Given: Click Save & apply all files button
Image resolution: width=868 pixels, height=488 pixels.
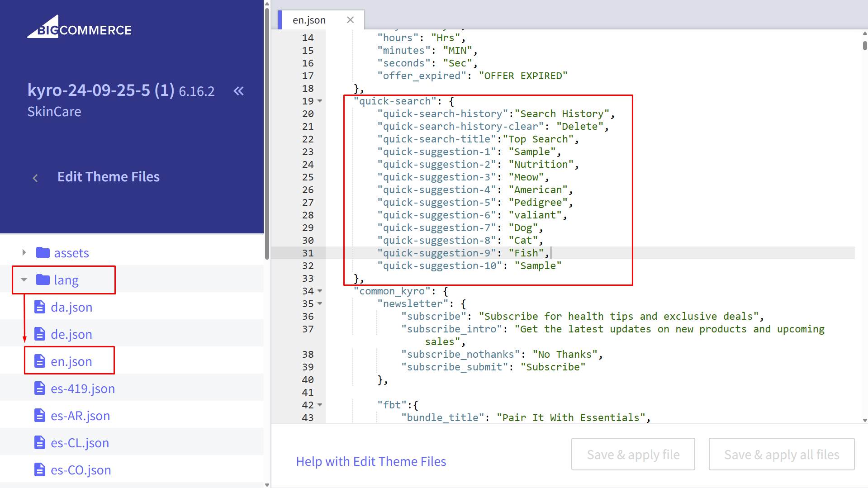Looking at the screenshot, I should (x=781, y=454).
